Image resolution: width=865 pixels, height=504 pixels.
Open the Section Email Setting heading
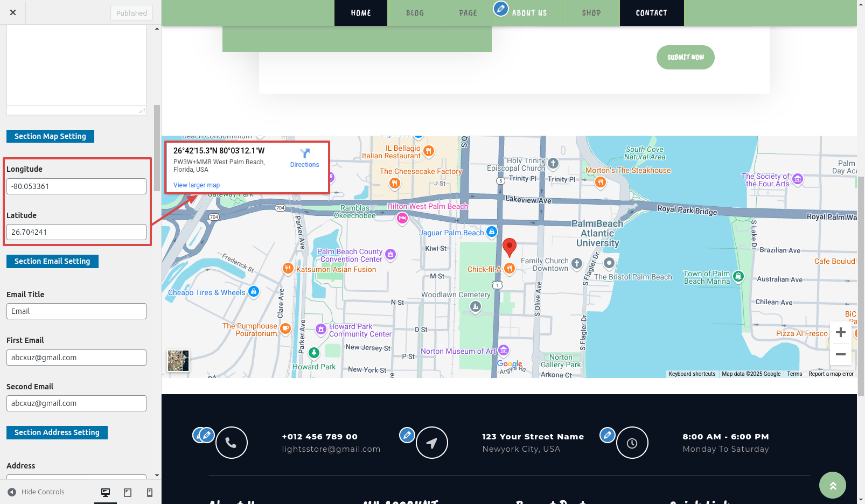pos(52,261)
